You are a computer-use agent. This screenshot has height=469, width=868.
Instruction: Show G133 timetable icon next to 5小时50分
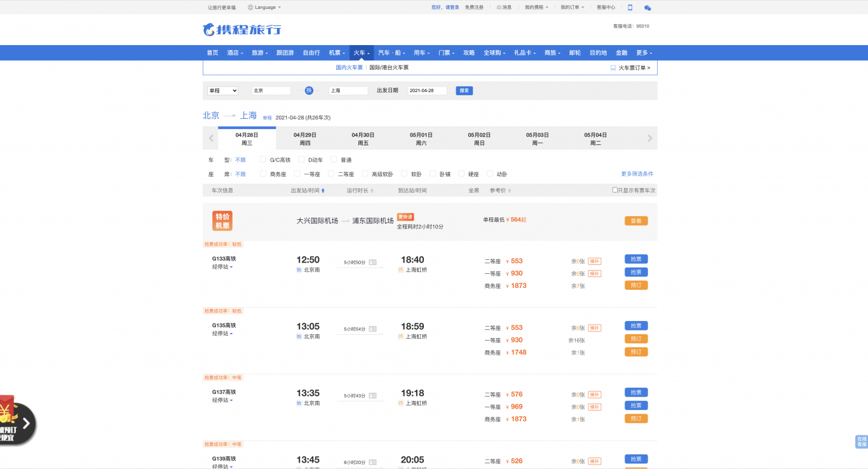[372, 262]
